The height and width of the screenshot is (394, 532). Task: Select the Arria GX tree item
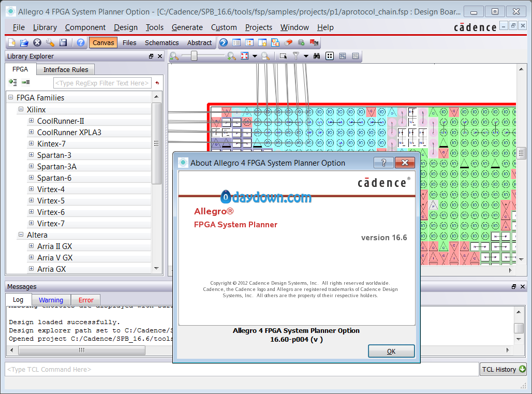click(51, 269)
